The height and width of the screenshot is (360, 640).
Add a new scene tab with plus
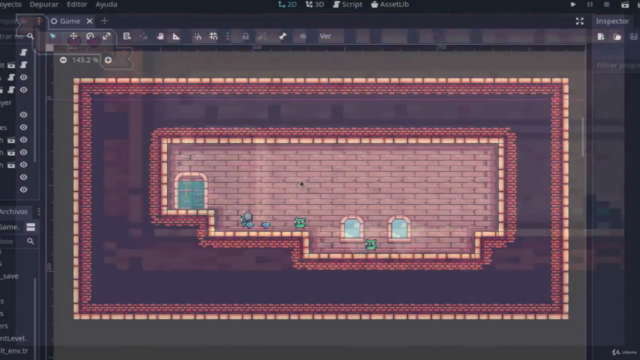tap(104, 21)
